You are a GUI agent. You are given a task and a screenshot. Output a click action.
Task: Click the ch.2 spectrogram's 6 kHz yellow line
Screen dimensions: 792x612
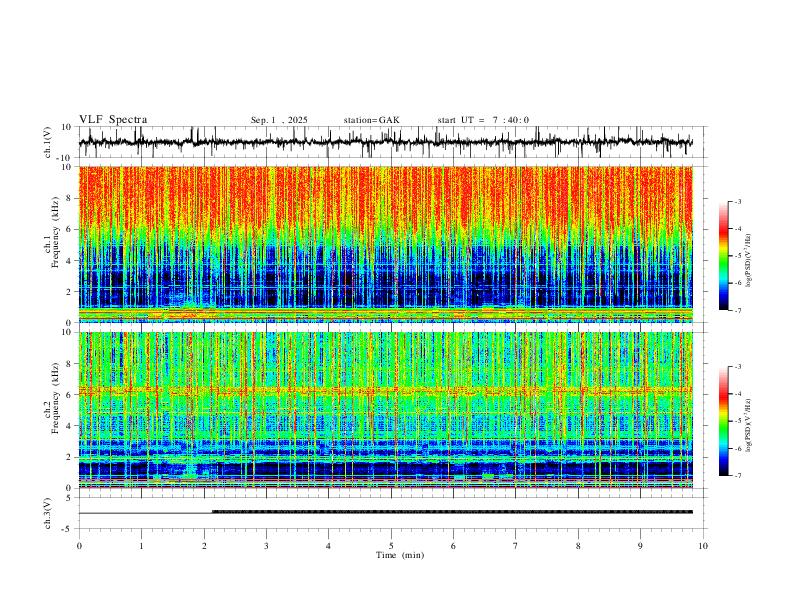tap(385, 390)
